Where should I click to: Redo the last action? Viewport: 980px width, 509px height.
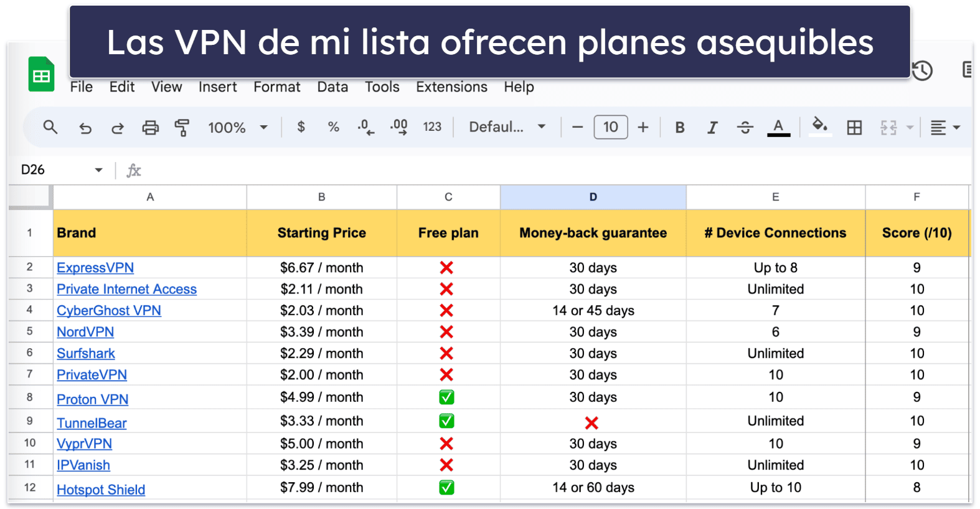pos(117,128)
